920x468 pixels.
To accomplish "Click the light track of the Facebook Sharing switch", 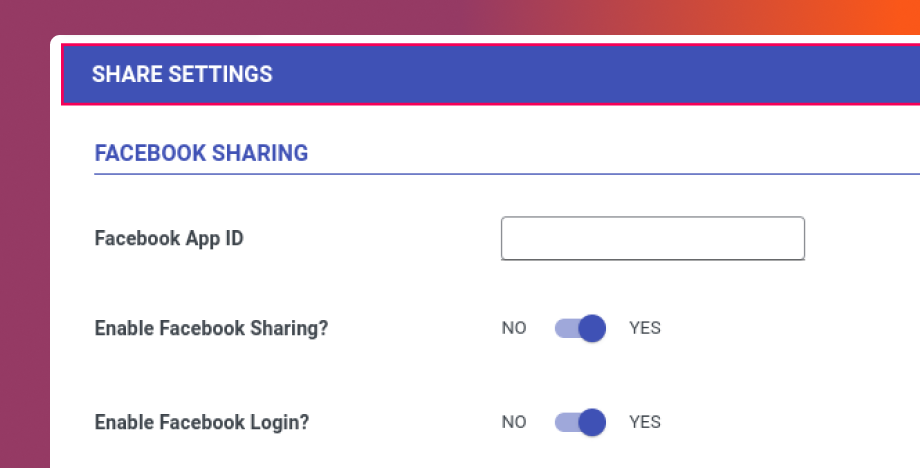I will (x=564, y=328).
